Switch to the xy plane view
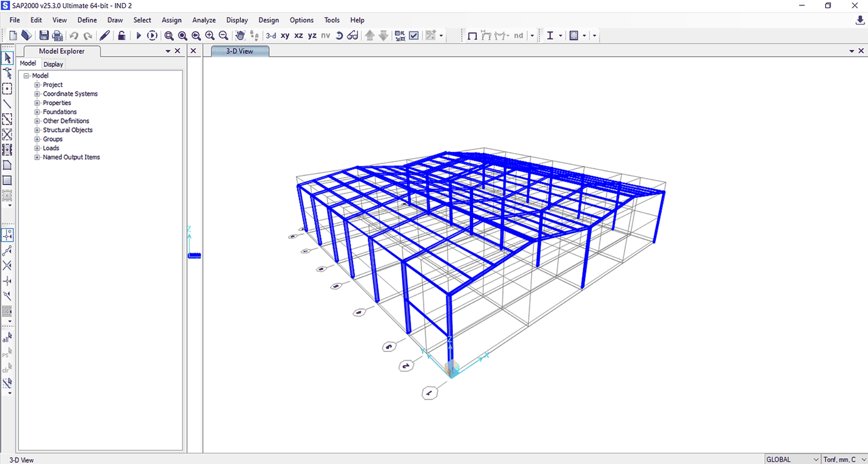This screenshot has width=868, height=464. (x=285, y=35)
